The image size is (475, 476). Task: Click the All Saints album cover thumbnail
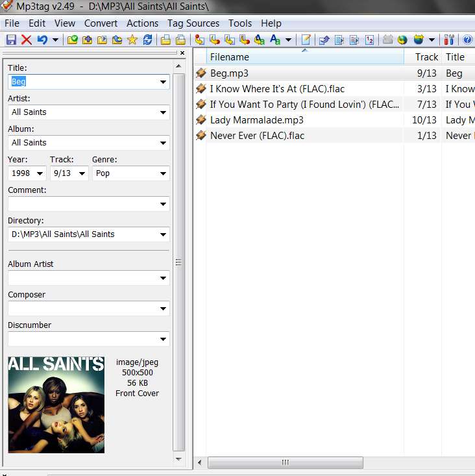(x=56, y=405)
